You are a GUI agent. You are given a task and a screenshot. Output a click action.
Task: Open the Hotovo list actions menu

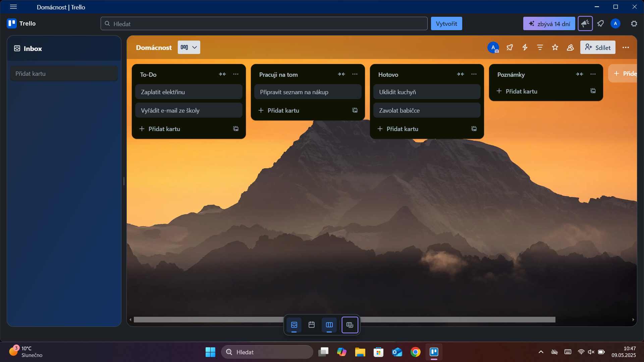pyautogui.click(x=474, y=74)
